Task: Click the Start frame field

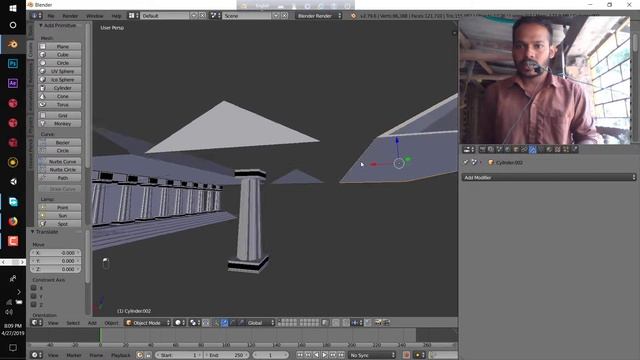Action: pos(179,355)
